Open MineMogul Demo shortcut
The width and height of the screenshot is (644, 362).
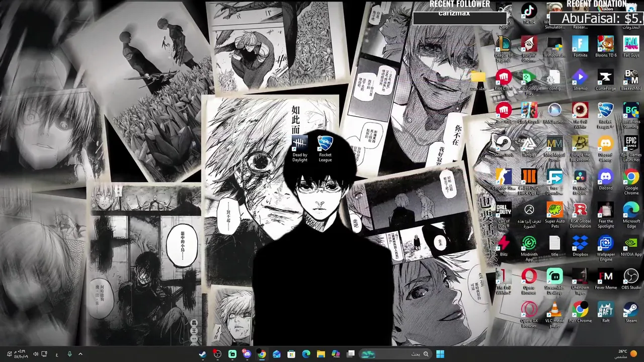pyautogui.click(x=554, y=149)
